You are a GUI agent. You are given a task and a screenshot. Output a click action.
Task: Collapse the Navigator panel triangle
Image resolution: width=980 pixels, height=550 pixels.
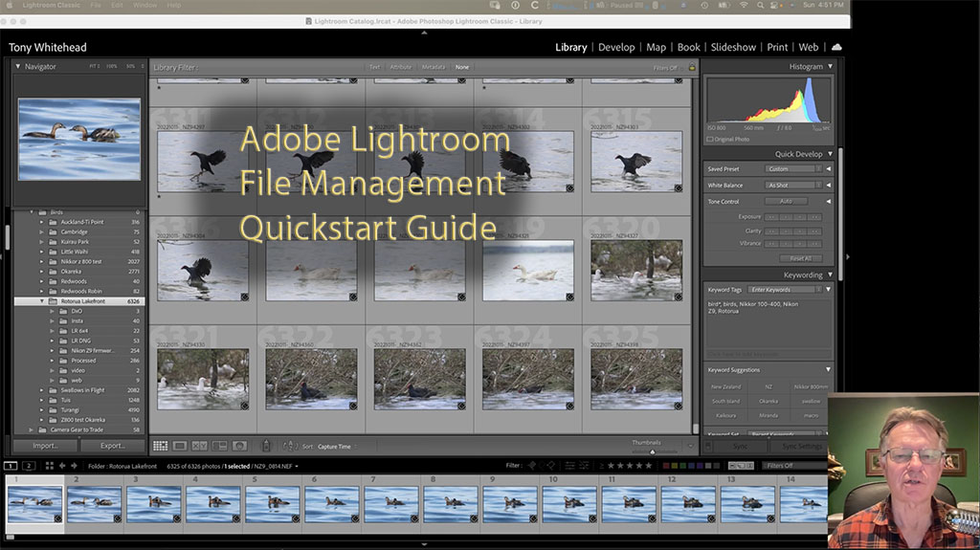[17, 66]
